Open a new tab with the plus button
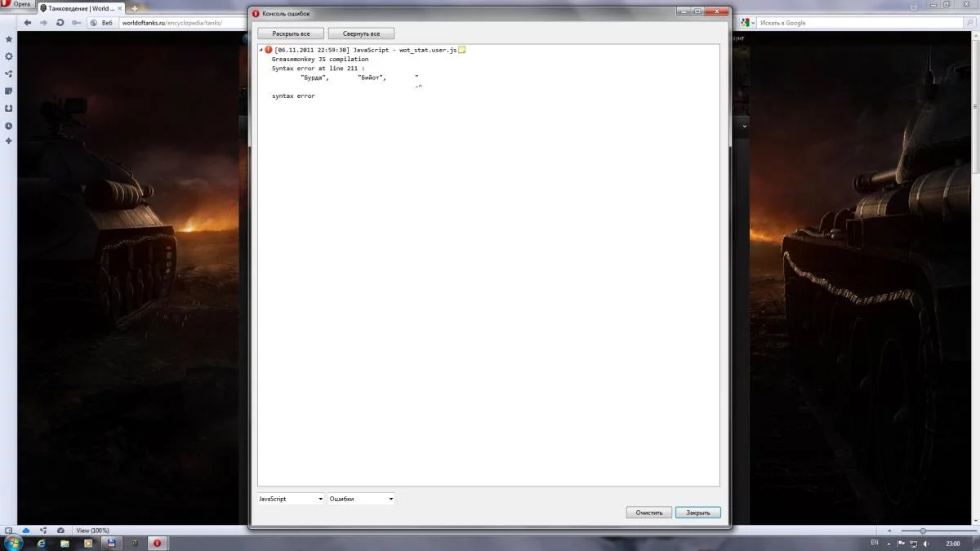The image size is (980, 551). pos(134,8)
